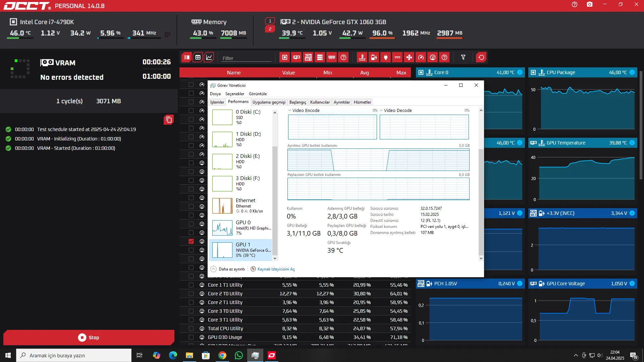Filter sensors by power plug icon

(386, 57)
